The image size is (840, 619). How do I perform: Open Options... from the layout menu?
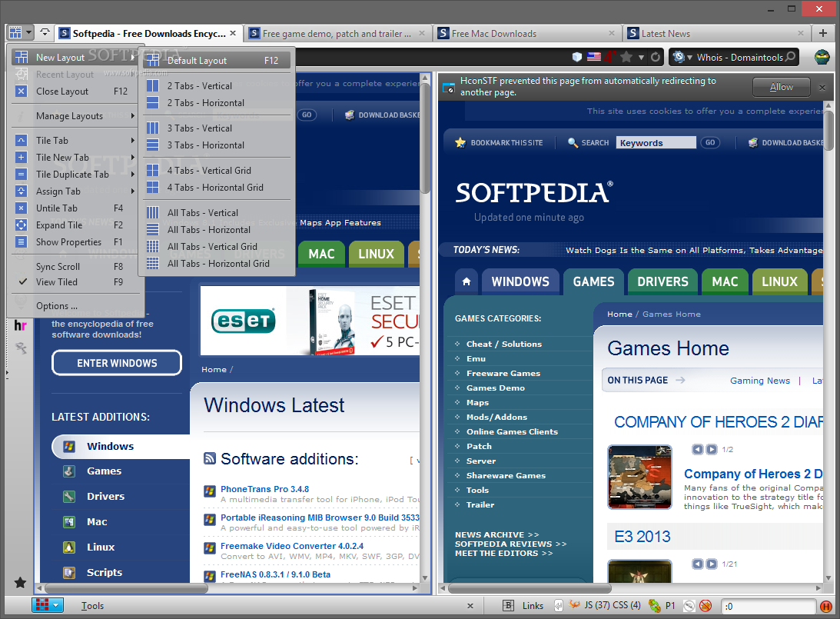75,306
